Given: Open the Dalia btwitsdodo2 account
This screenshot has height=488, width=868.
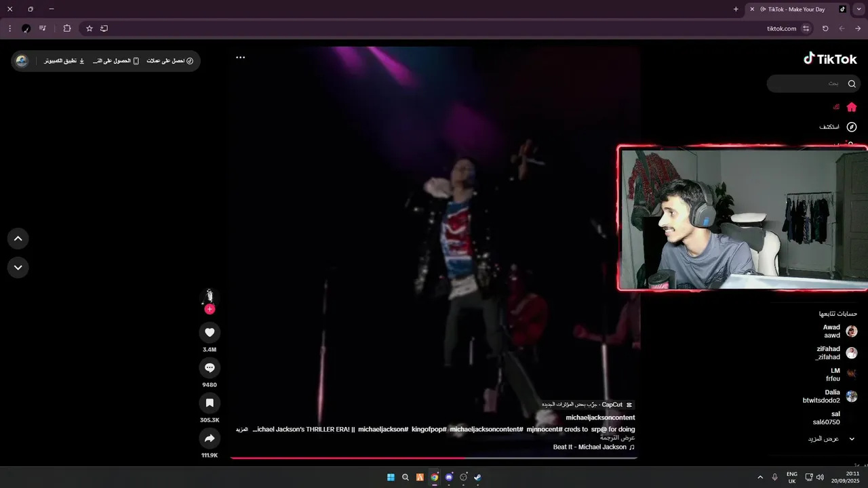Looking at the screenshot, I should (x=830, y=396).
